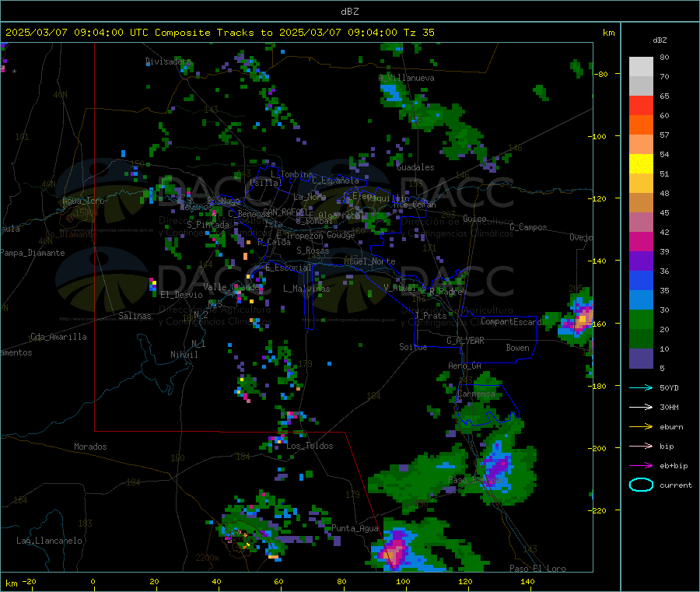Click the cyan ellipse 'current' legend icon
This screenshot has height=592, width=700.
click(641, 485)
